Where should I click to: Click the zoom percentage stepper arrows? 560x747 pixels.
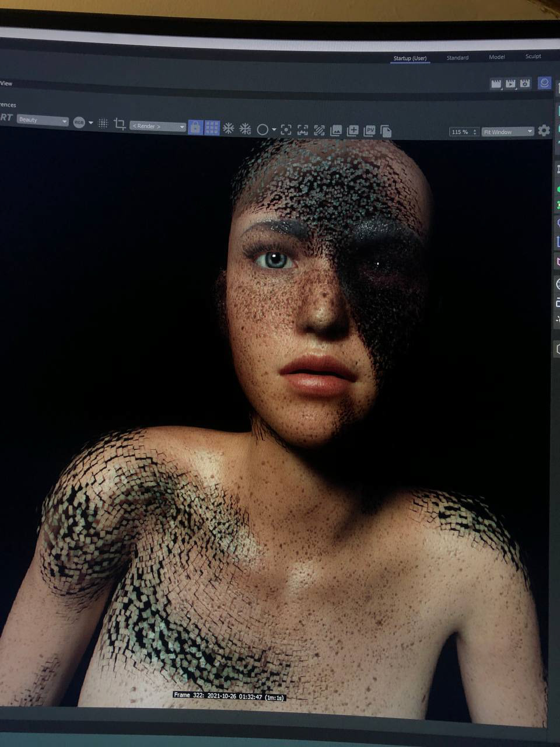475,132
